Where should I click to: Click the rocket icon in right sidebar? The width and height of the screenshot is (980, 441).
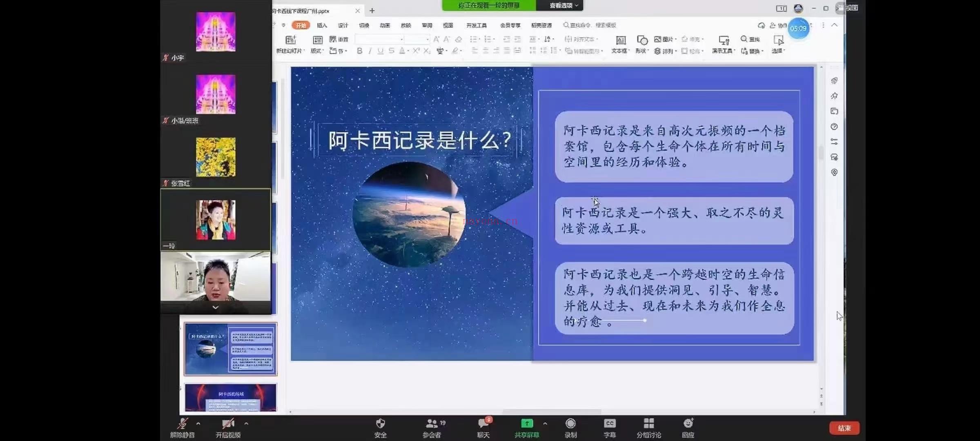pyautogui.click(x=834, y=80)
